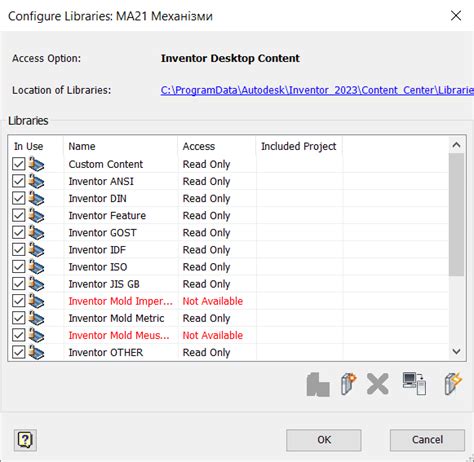Open help with the question mark icon
This screenshot has width=474, height=462.
coord(25,440)
